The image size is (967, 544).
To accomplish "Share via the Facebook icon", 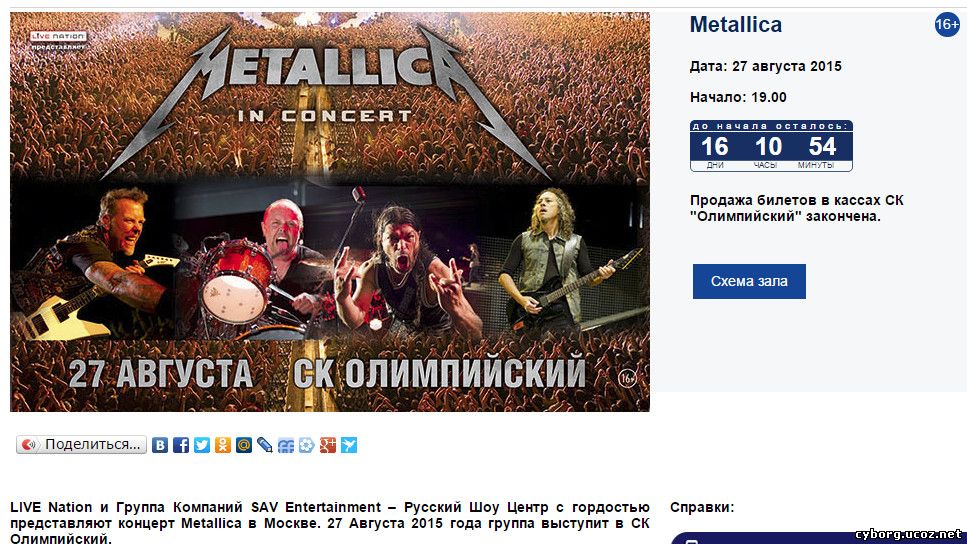I will coord(181,445).
